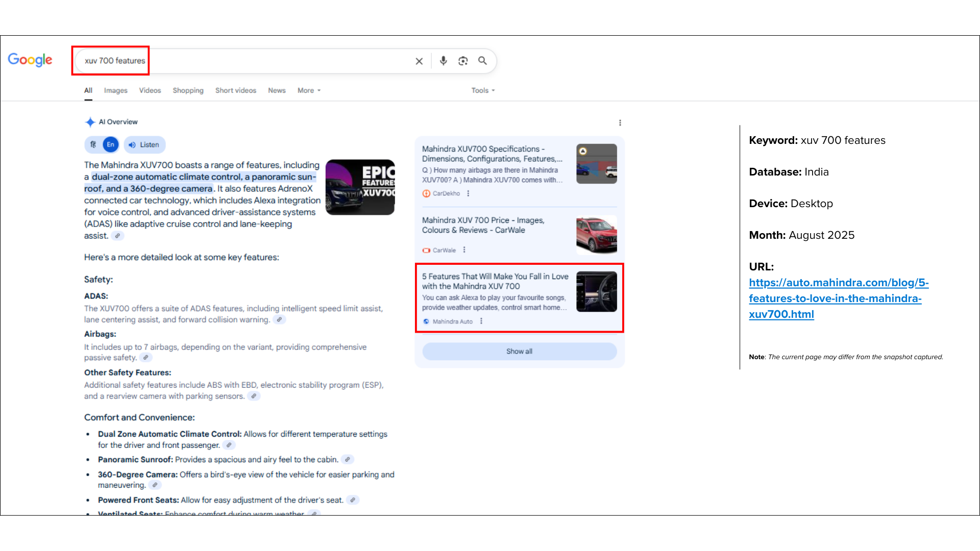
Task: Expand the More search filters dropdown
Action: [x=309, y=90]
